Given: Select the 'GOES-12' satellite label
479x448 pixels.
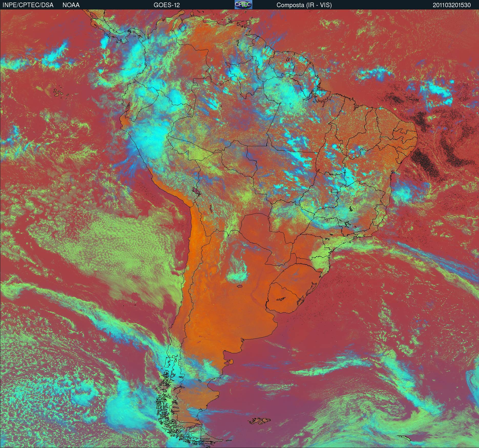Looking at the screenshot, I should [166, 5].
